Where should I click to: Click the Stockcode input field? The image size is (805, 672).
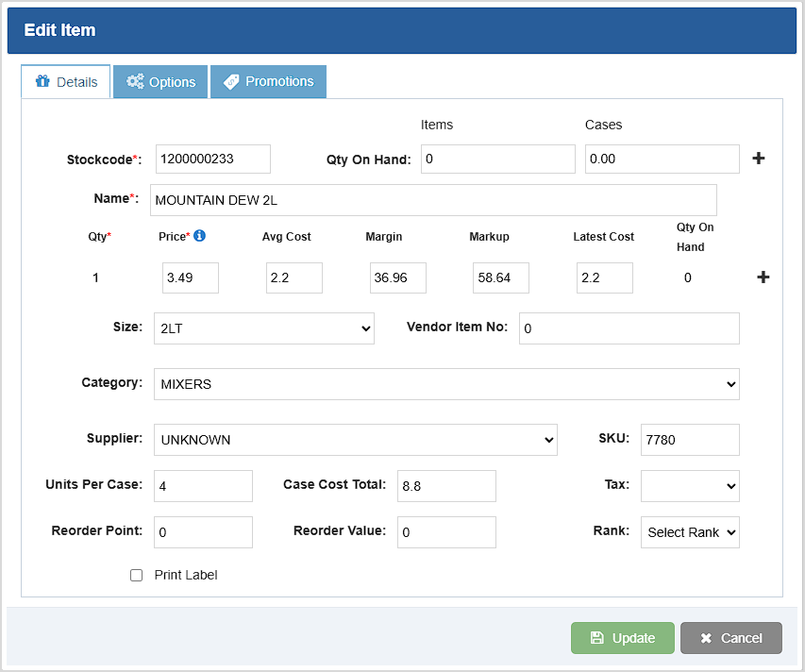pos(212,159)
